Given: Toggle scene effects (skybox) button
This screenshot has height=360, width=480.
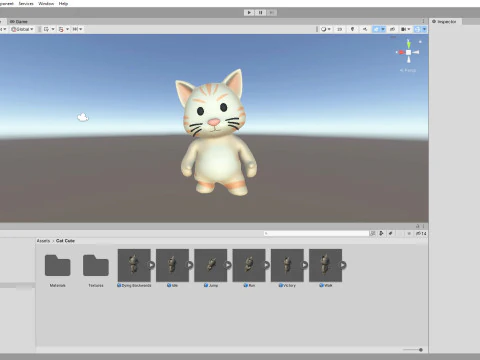Looking at the screenshot, I should click(x=376, y=29).
